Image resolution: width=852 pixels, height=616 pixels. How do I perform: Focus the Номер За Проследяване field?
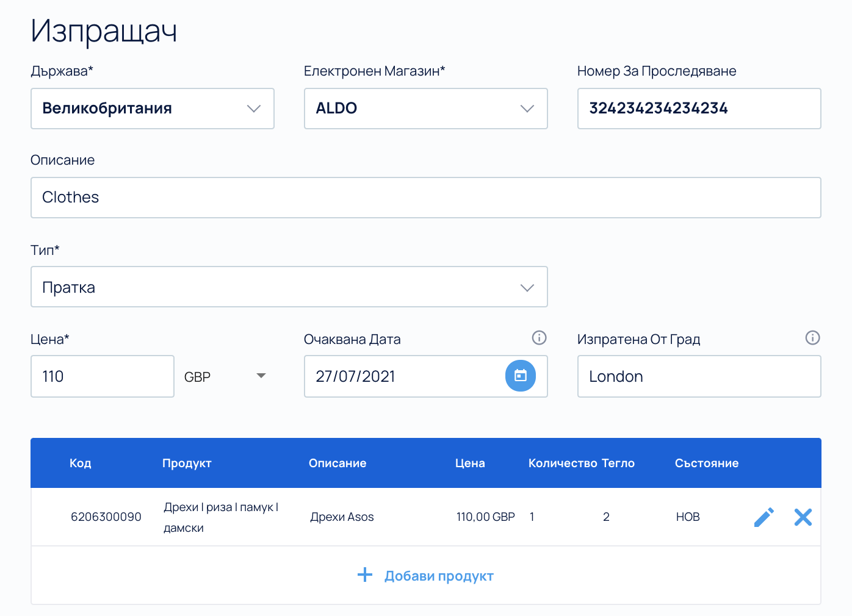tap(699, 109)
